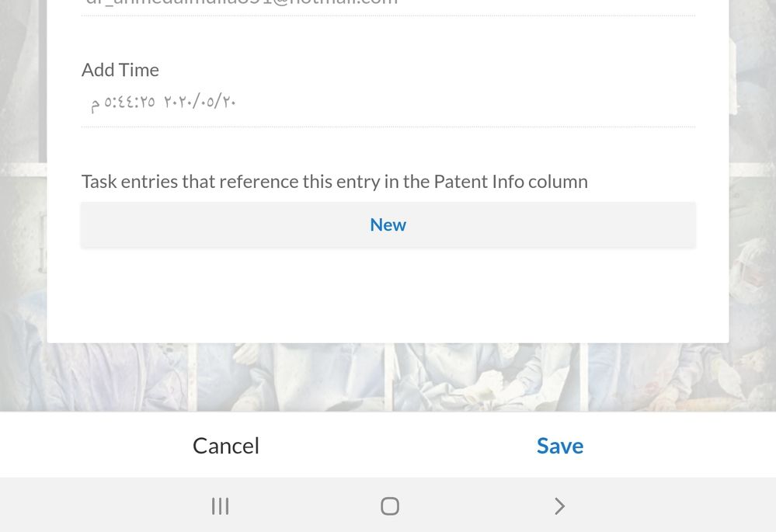Tap the Android home navigation icon
The image size is (776, 532).
389,506
